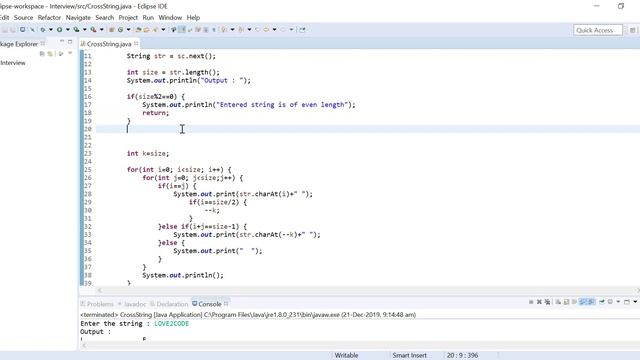640x360 pixels.
Task: Open the Window menu
Action: (x=170, y=18)
